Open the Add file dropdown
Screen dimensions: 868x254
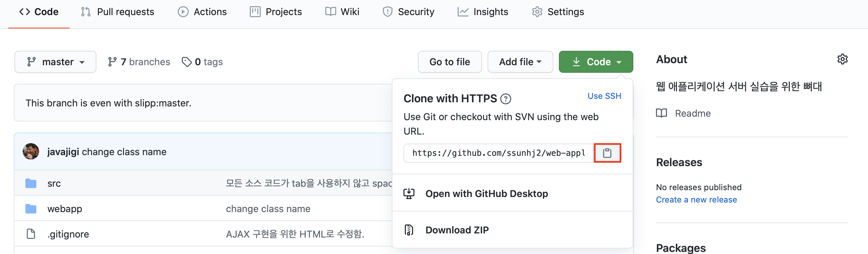pos(520,62)
